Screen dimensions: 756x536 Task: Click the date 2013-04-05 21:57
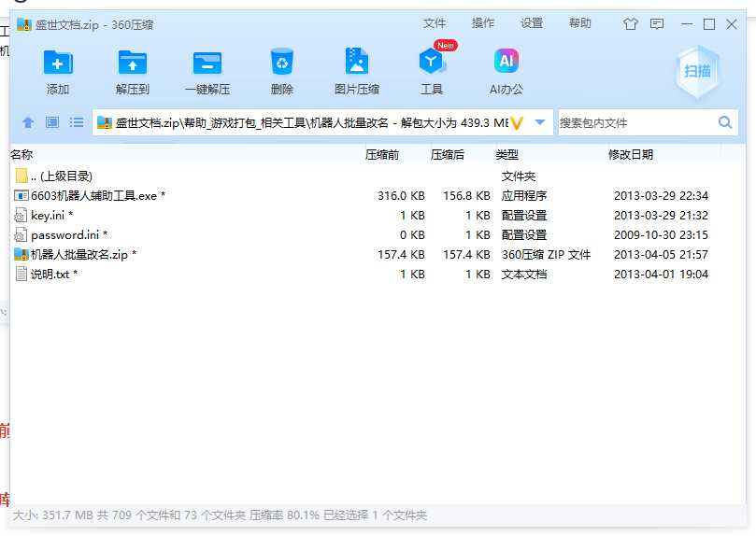(x=661, y=254)
